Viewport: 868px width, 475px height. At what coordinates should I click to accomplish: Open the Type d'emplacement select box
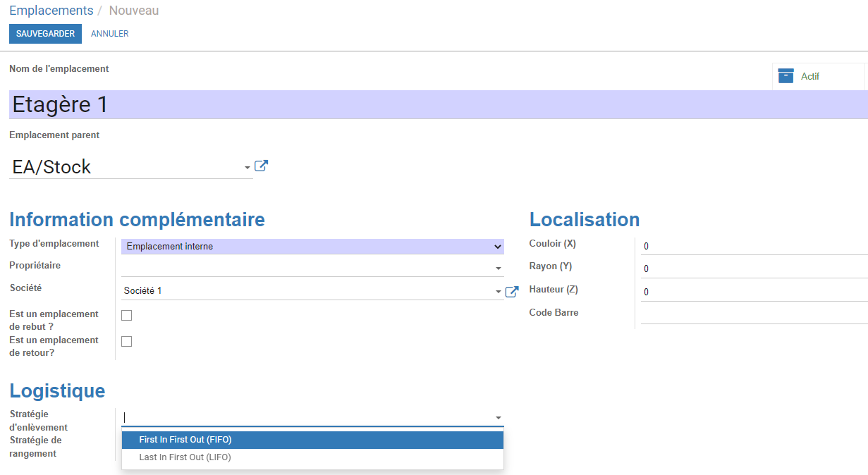coord(313,247)
